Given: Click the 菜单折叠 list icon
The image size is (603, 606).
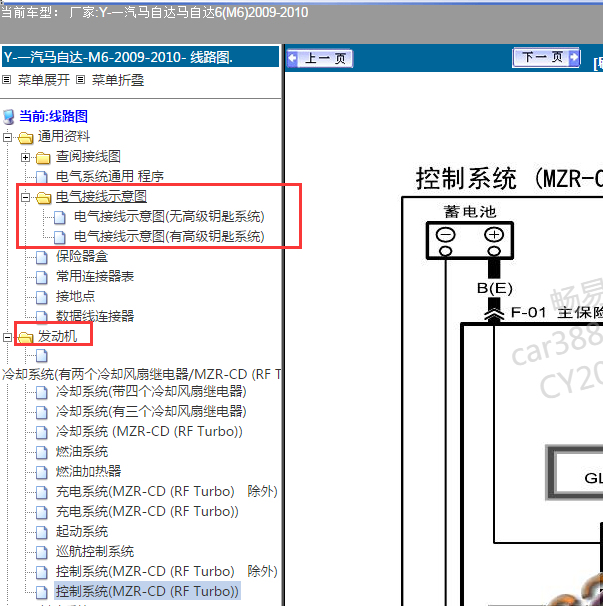Looking at the screenshot, I should (80, 80).
